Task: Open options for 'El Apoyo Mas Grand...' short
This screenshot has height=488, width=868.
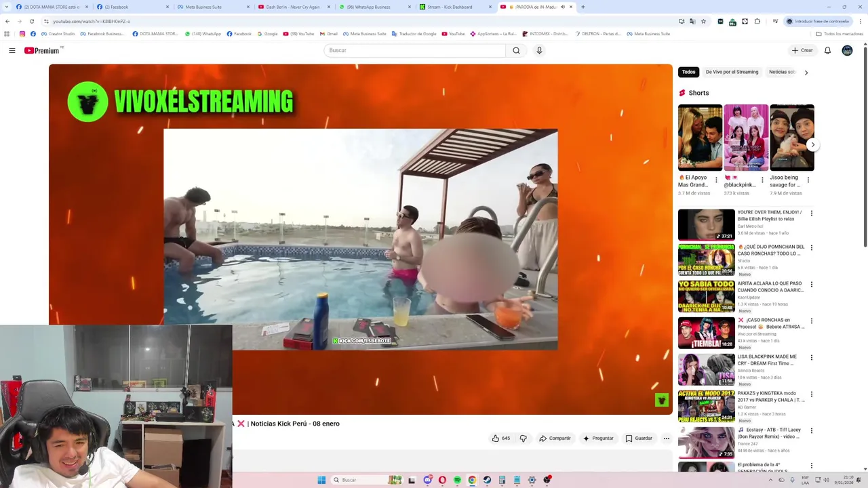Action: point(716,180)
